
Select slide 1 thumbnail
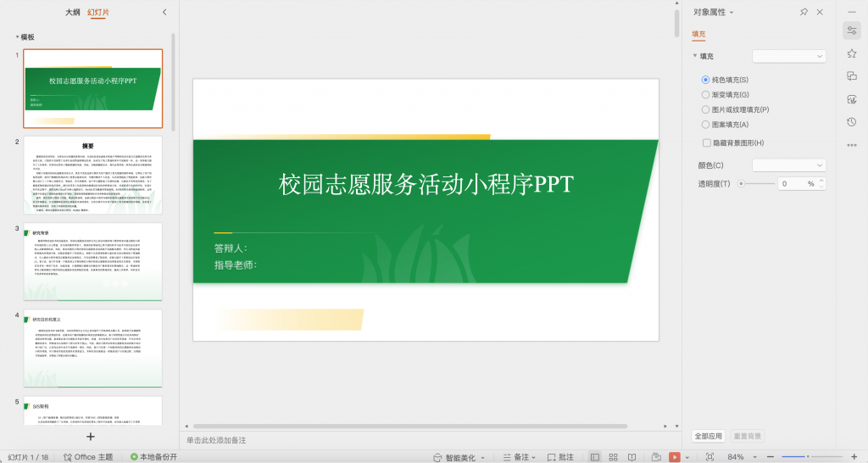(x=92, y=88)
